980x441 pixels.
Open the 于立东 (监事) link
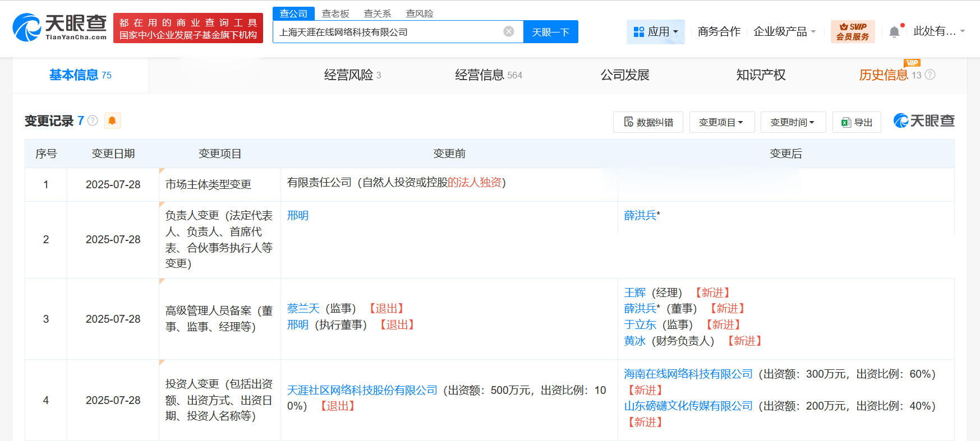(640, 325)
